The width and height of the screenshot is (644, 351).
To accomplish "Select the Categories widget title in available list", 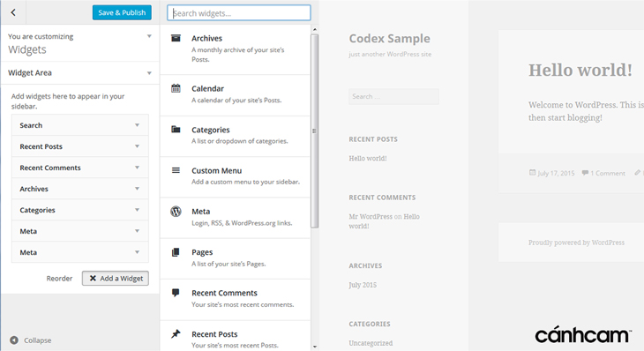I will tap(210, 130).
